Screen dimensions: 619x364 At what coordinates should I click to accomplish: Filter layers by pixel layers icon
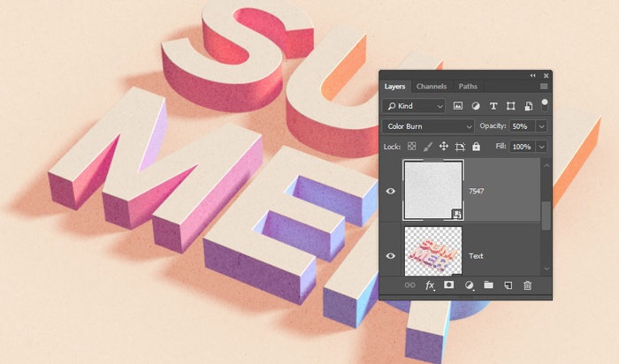(459, 106)
